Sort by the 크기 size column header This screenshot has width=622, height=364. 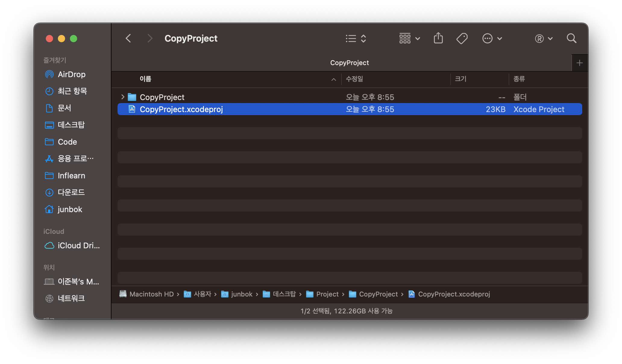click(x=460, y=79)
